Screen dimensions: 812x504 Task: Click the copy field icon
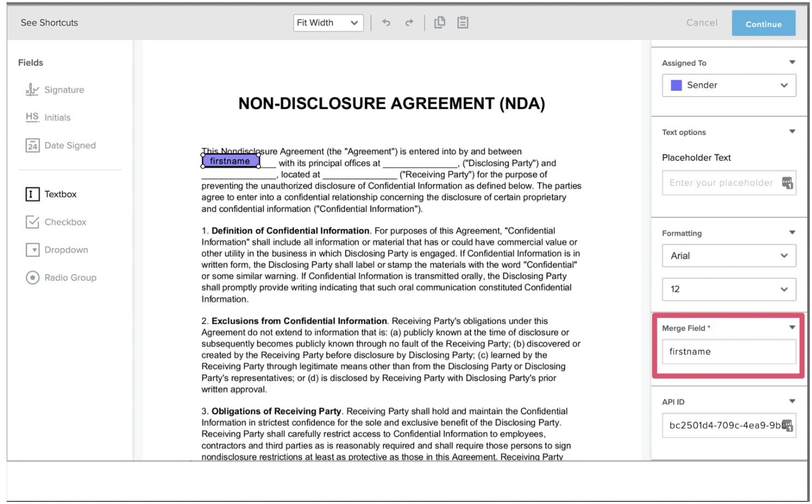tap(439, 22)
